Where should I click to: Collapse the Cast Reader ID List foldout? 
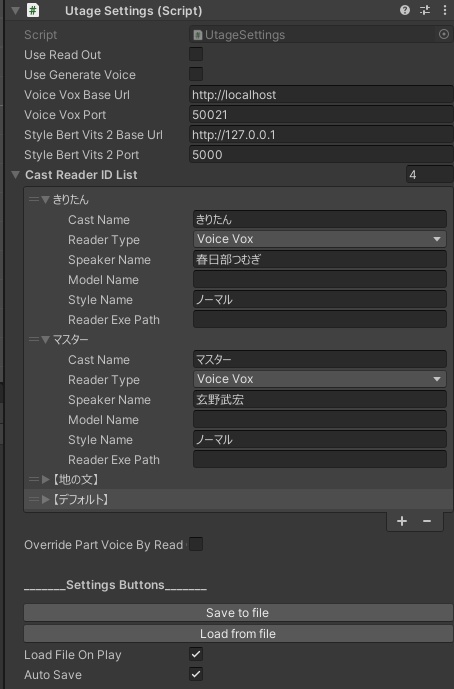15,175
